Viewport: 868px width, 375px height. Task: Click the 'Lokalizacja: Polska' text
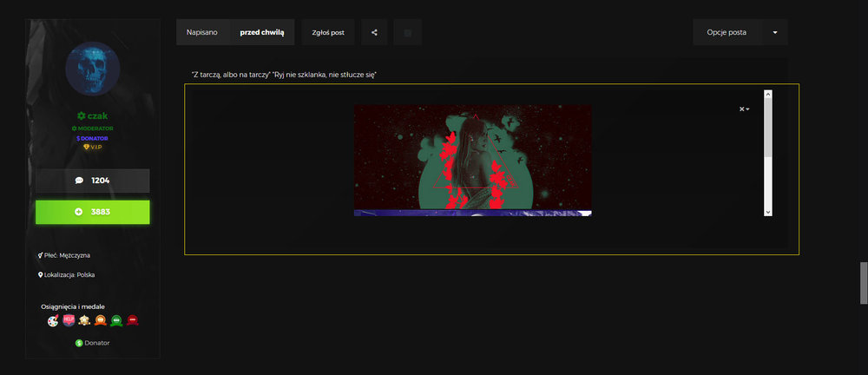[x=69, y=275]
